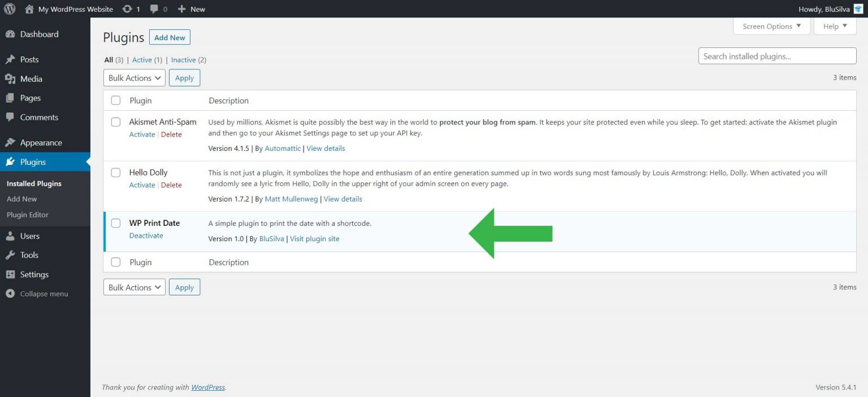
Task: Check the Akismet Anti-Spam plugin checkbox
Action: tap(116, 121)
